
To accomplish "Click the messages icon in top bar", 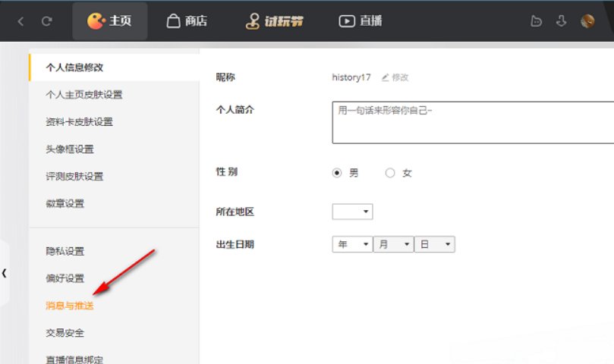I will (537, 21).
